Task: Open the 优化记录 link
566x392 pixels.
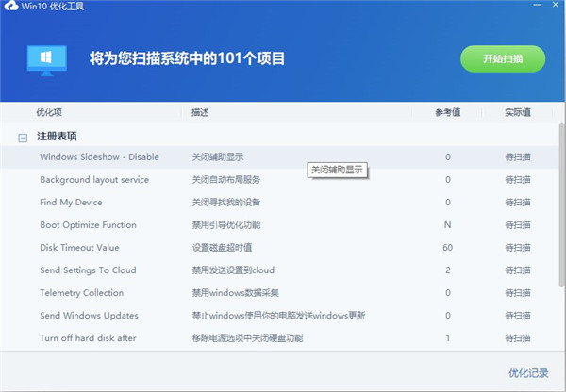Action: click(x=528, y=373)
